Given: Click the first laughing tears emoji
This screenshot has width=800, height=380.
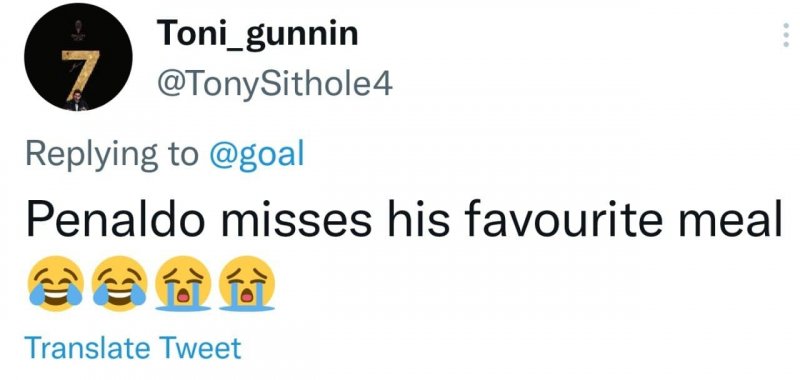Looking at the screenshot, I should point(56,284).
